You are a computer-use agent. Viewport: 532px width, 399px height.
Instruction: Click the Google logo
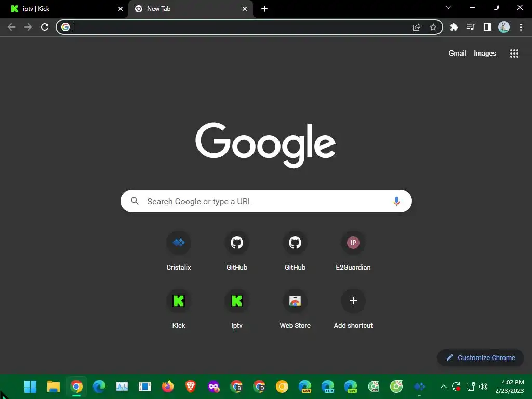265,145
